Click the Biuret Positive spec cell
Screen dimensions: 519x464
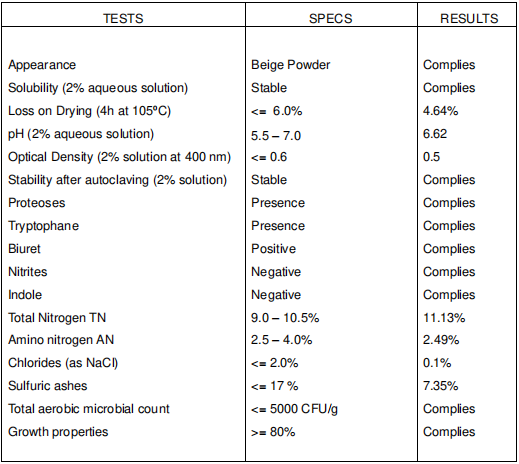pyautogui.click(x=273, y=249)
